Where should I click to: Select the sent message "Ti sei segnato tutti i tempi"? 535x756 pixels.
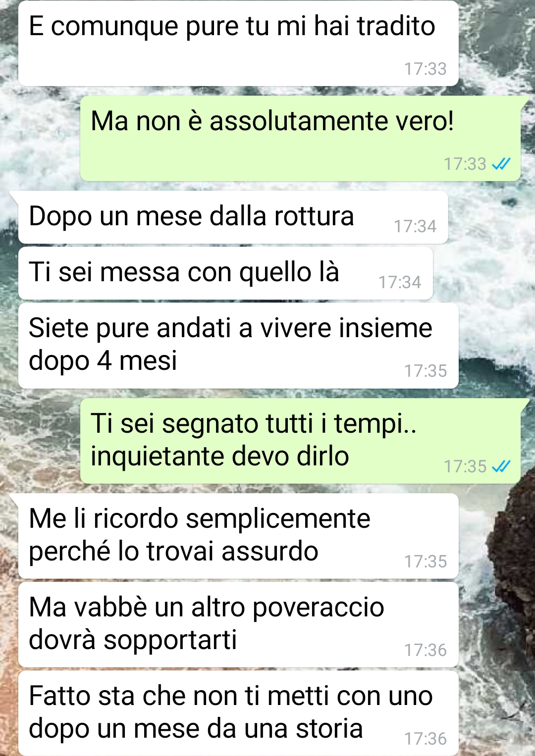pyautogui.click(x=300, y=441)
